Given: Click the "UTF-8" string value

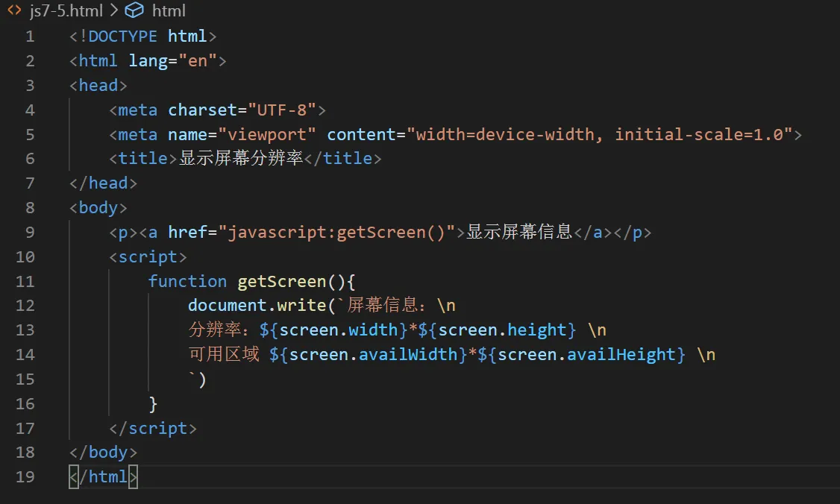Looking at the screenshot, I should pos(282,110).
